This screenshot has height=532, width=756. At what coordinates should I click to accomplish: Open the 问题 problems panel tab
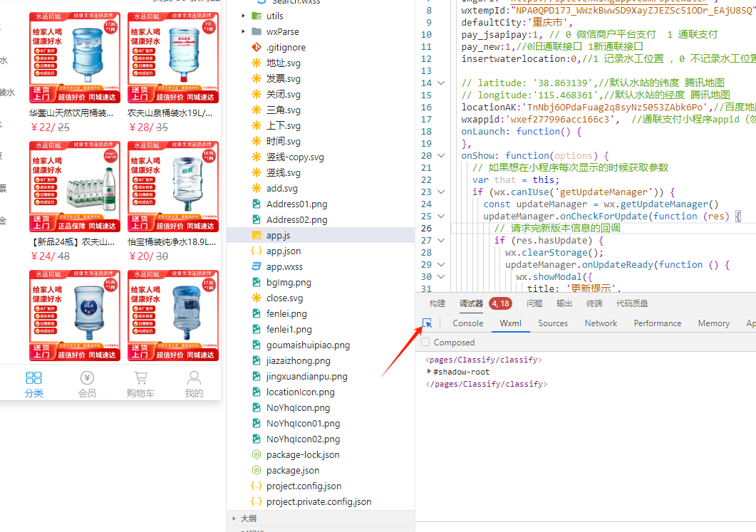point(534,303)
